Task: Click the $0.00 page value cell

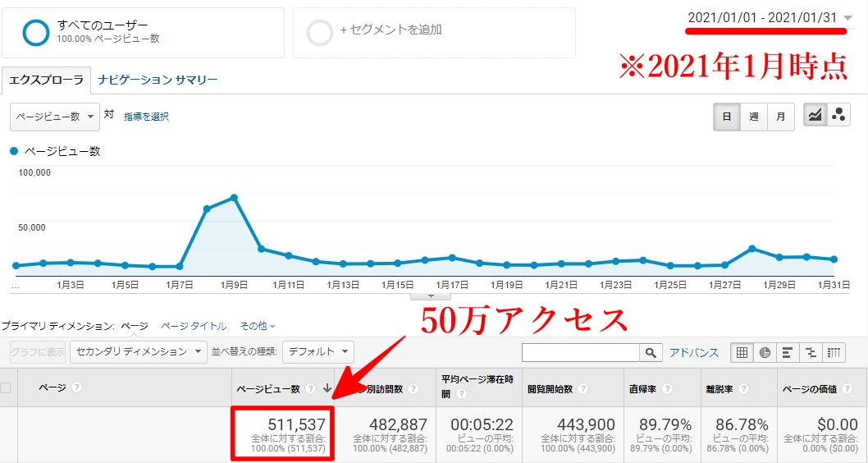Action: pos(838,424)
